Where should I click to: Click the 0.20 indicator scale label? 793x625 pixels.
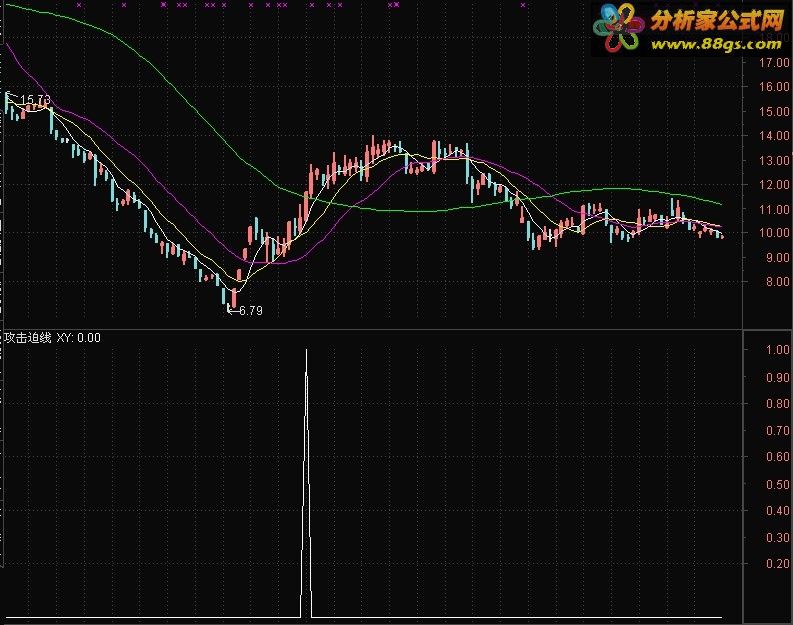(x=777, y=563)
